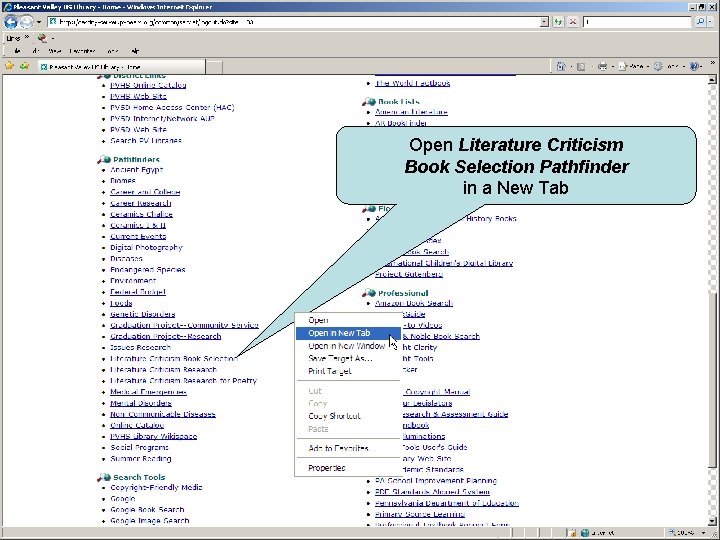
Task: Click the Print icon in command bar
Action: click(x=602, y=67)
